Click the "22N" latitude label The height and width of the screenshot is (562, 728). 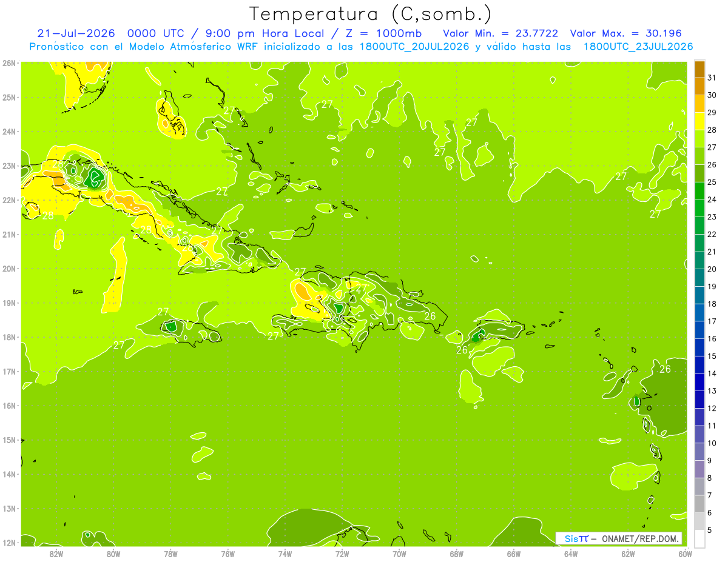[x=9, y=200]
